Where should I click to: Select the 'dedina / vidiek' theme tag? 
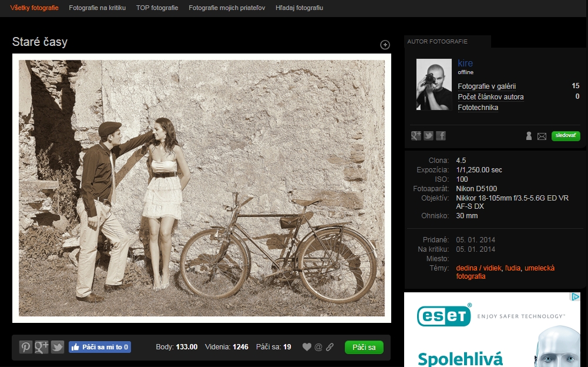478,268
